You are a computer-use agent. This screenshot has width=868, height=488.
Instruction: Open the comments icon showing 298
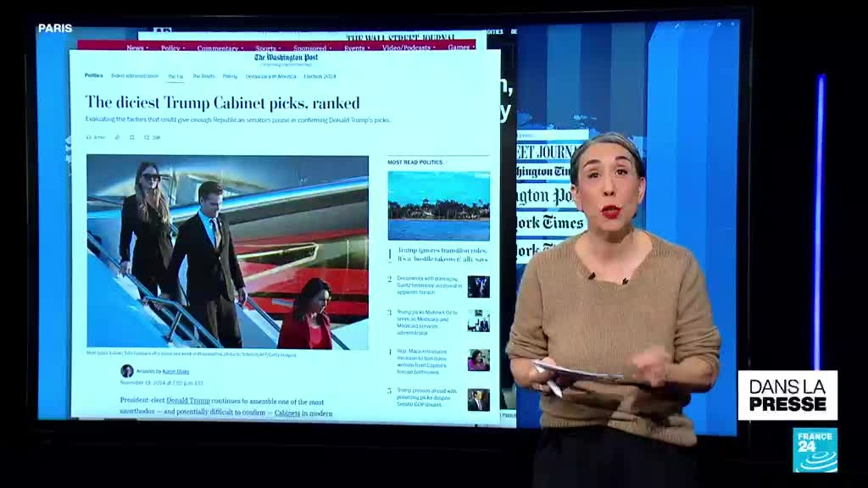pos(153,137)
